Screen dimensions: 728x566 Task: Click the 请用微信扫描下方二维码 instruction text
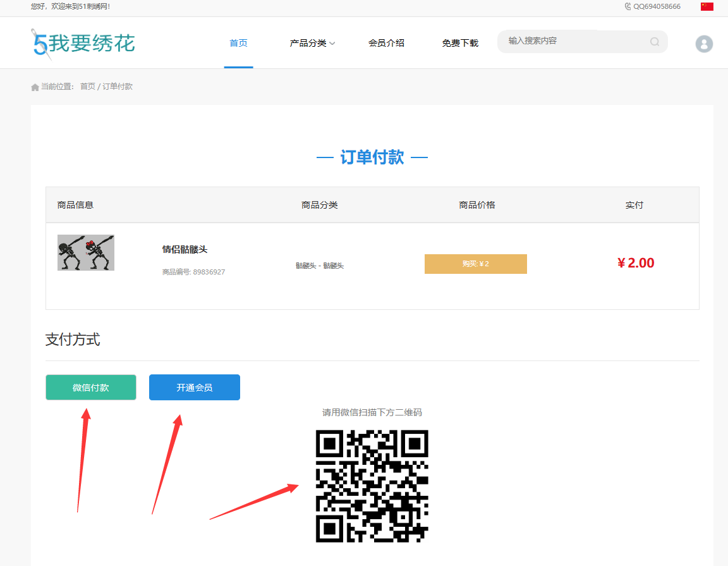pos(372,412)
